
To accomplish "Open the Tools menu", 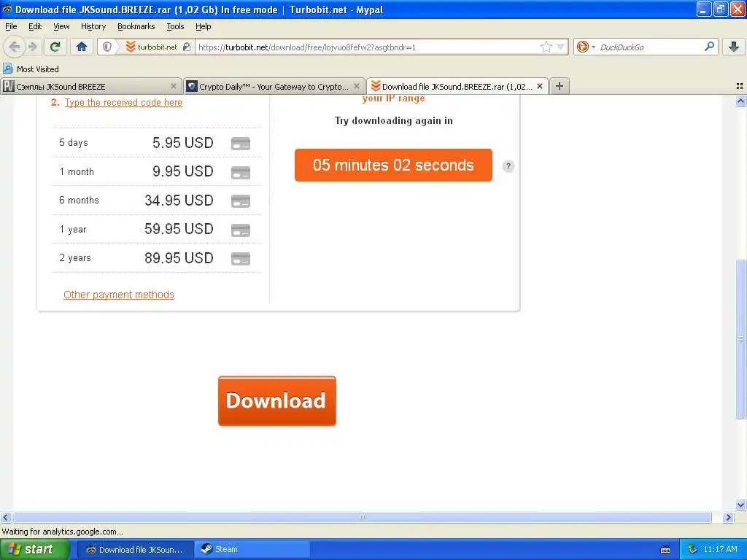I will click(x=175, y=26).
